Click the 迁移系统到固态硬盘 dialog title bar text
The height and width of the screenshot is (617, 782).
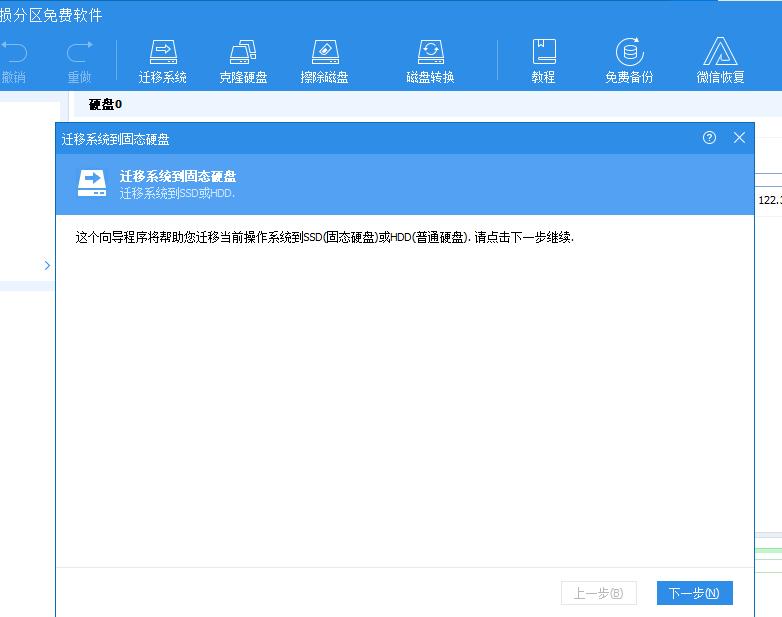pyautogui.click(x=115, y=139)
